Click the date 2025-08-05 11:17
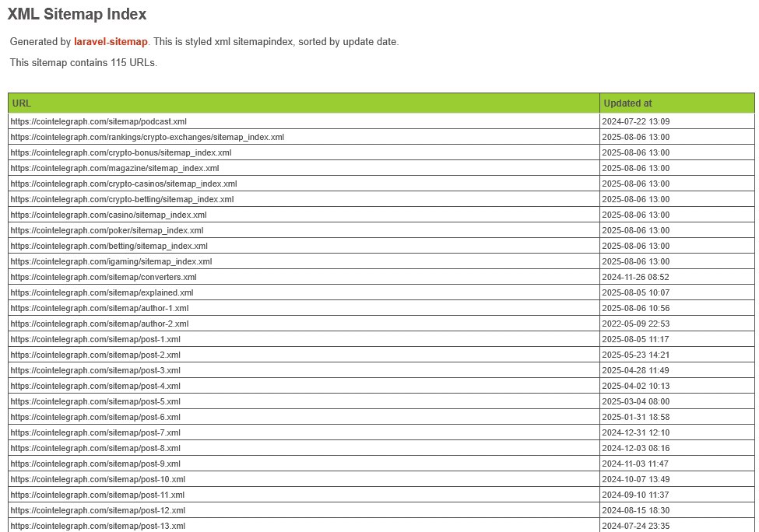 [635, 339]
